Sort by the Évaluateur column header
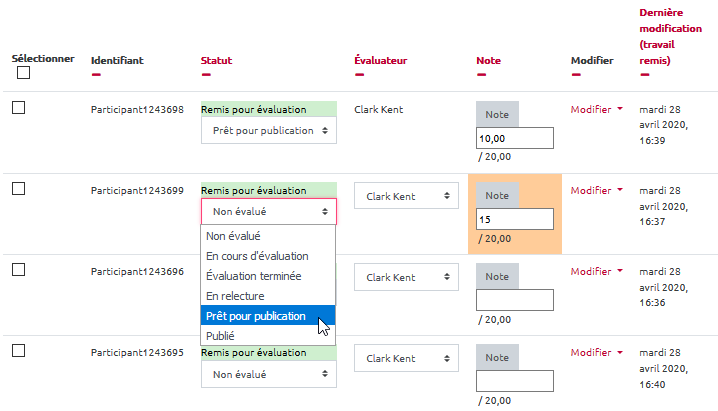Screen dimensions: 718x411 tap(381, 61)
